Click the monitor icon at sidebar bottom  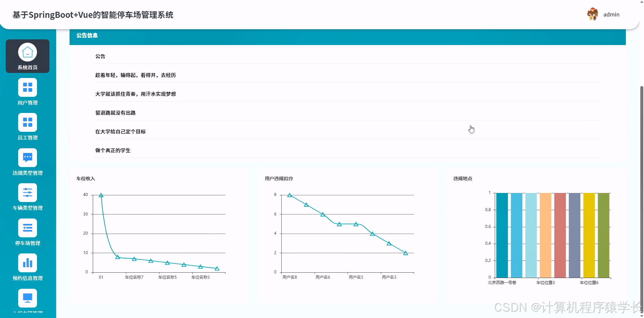[x=28, y=298]
